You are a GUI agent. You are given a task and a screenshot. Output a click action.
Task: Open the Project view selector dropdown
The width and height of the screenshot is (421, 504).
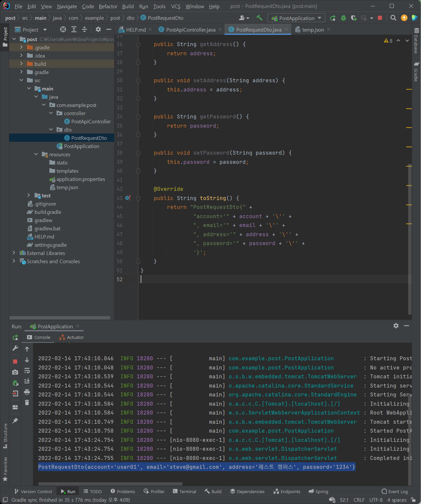31,30
